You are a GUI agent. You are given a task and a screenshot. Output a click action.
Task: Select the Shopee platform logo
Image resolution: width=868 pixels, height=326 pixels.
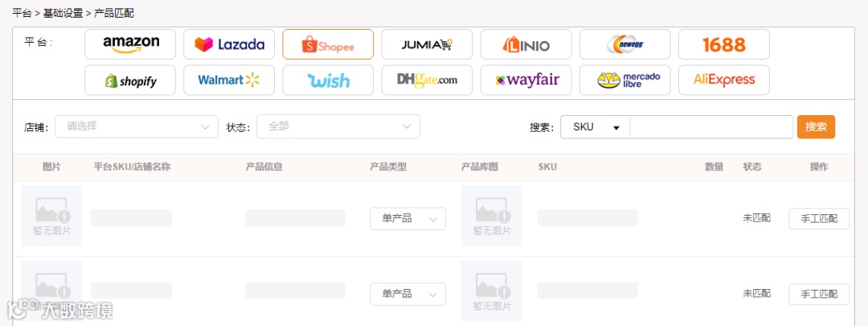tap(328, 44)
